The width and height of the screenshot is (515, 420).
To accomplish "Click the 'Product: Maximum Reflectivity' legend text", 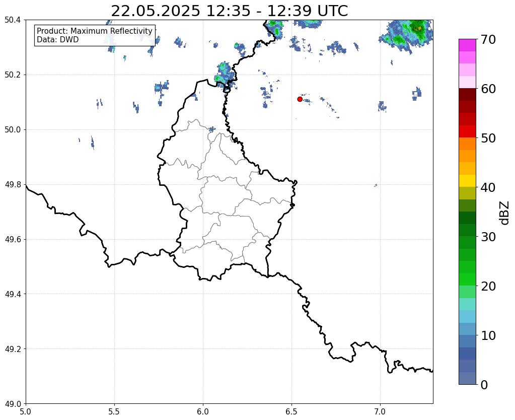I will click(x=95, y=31).
